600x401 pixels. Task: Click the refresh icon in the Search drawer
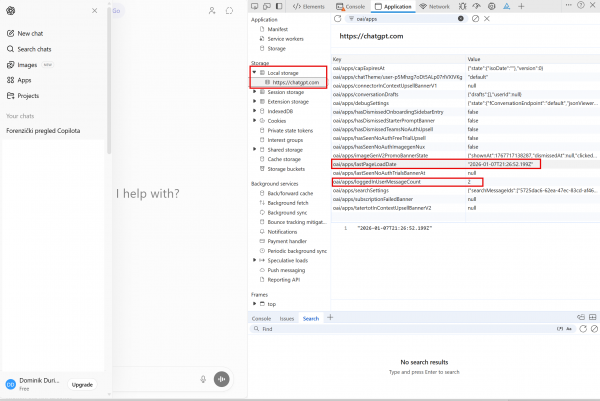coord(581,327)
